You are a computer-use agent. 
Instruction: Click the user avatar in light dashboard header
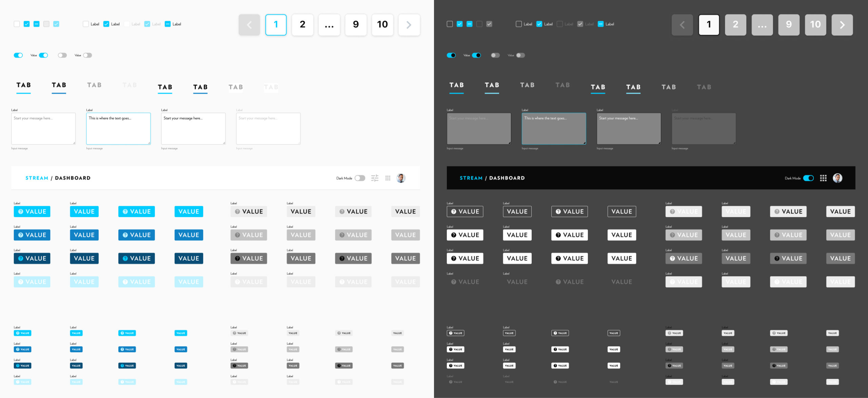point(401,178)
